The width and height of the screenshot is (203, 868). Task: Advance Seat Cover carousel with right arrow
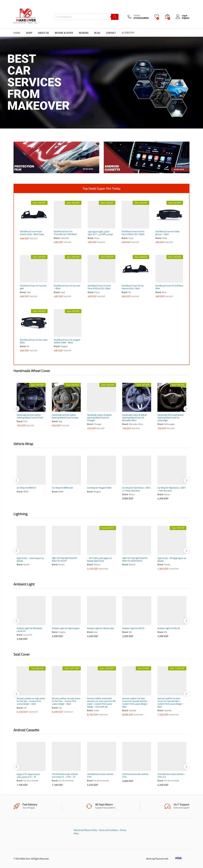pyautogui.click(x=186, y=693)
